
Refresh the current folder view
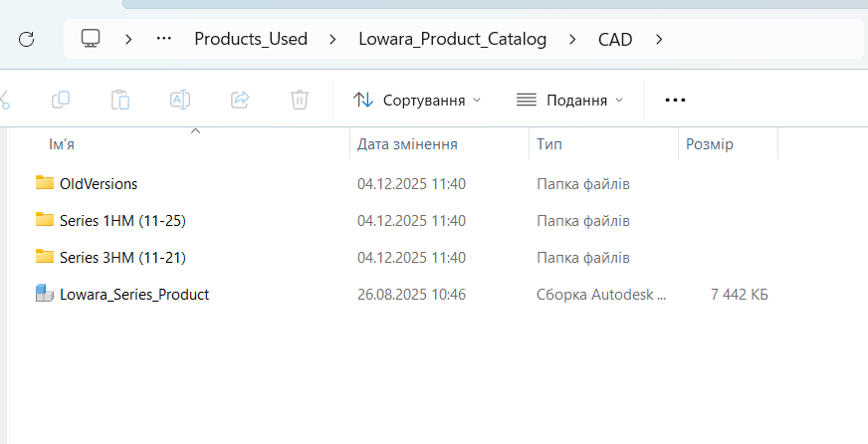click(27, 39)
